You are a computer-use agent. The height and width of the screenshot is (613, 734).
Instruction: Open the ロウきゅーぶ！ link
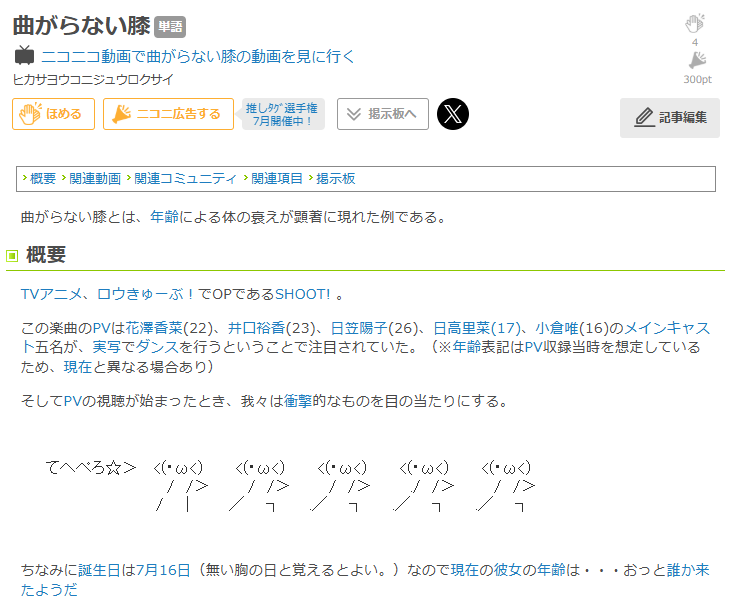click(146, 294)
